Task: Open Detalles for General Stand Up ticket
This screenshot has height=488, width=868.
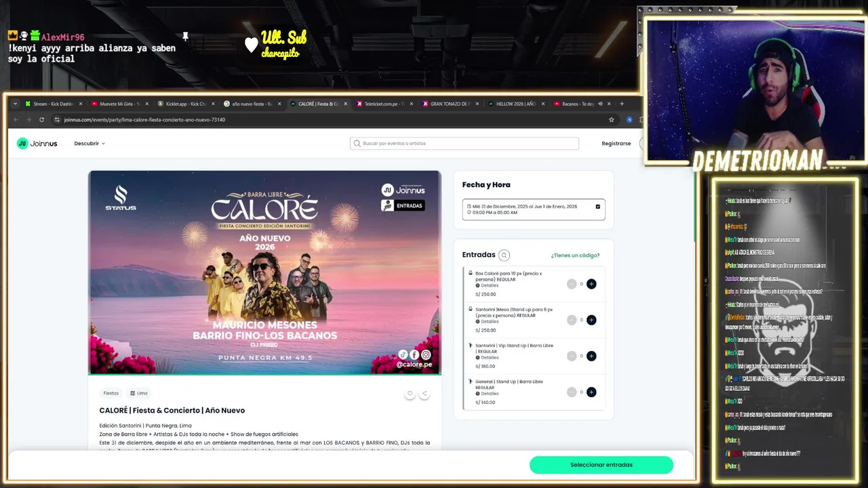Action: point(487,393)
